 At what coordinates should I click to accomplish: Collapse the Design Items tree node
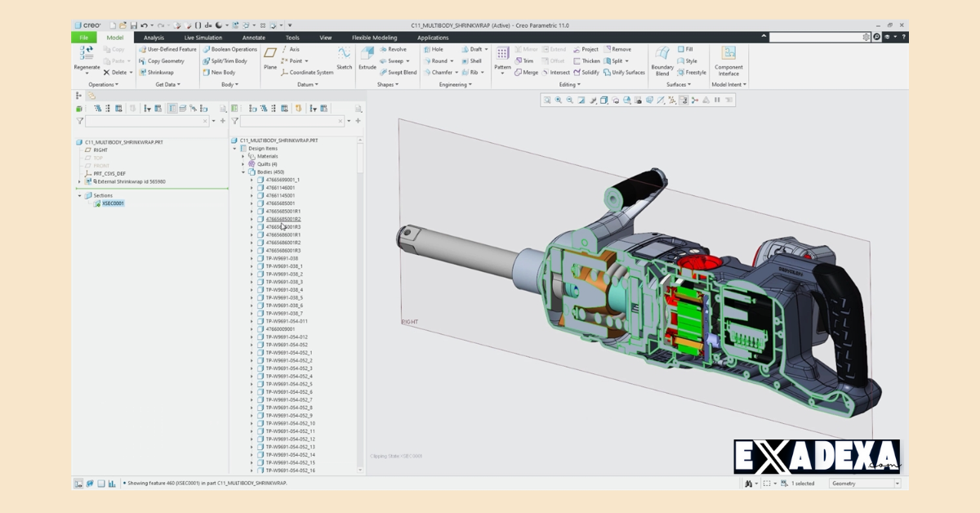236,149
